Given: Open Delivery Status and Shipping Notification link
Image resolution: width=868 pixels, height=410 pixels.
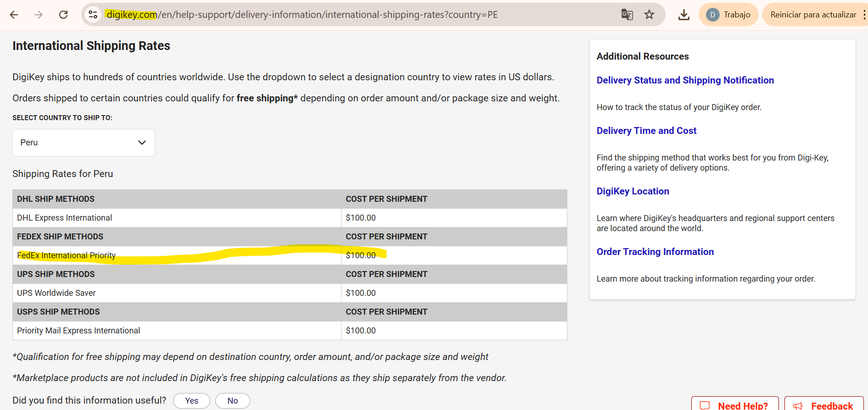Looking at the screenshot, I should tap(685, 80).
